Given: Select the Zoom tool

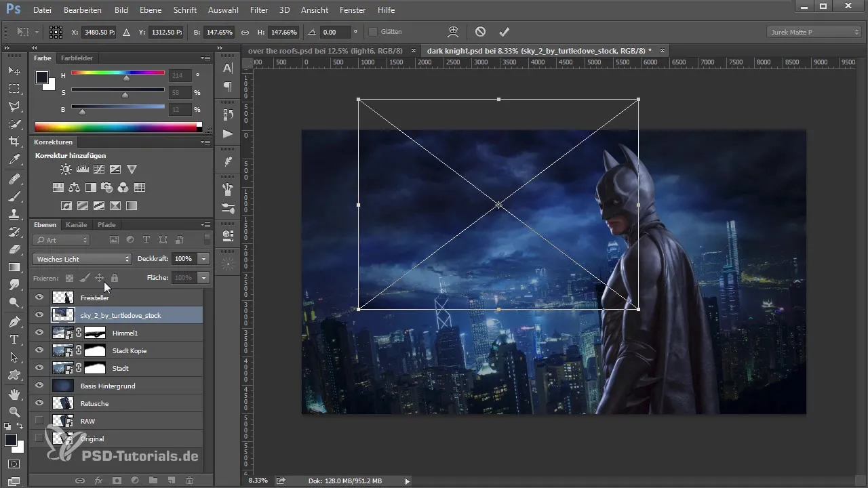Looking at the screenshot, I should (x=14, y=411).
